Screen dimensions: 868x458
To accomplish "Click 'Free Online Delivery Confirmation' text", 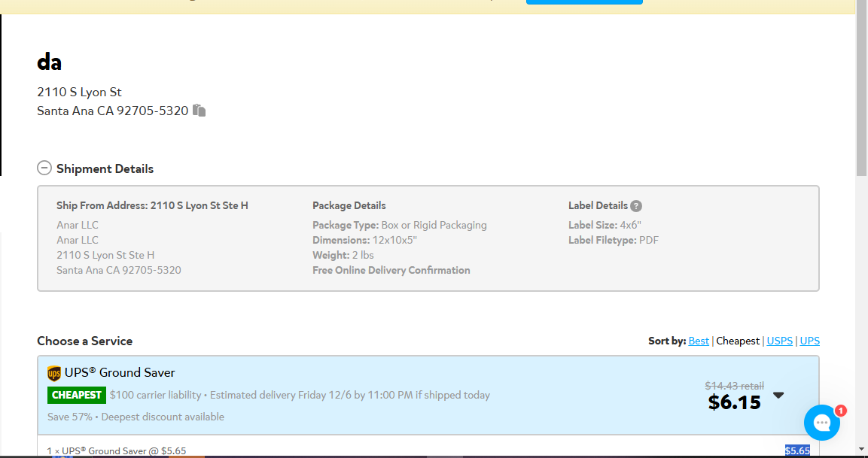I will (391, 270).
